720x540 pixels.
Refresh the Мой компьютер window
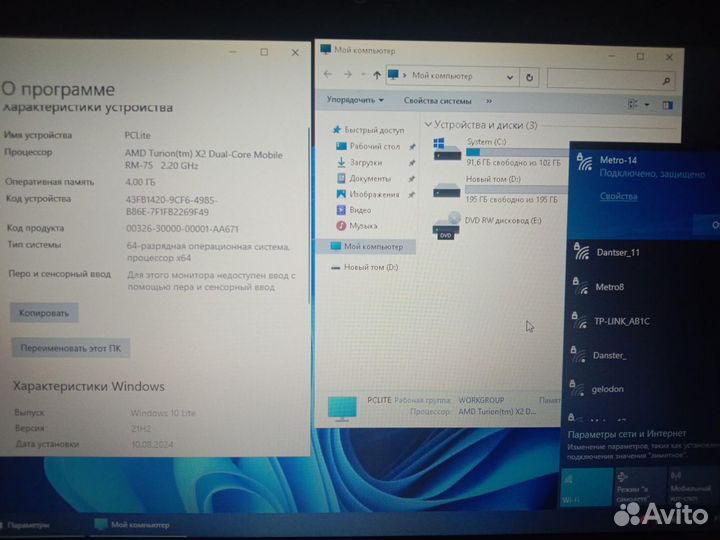click(x=529, y=77)
